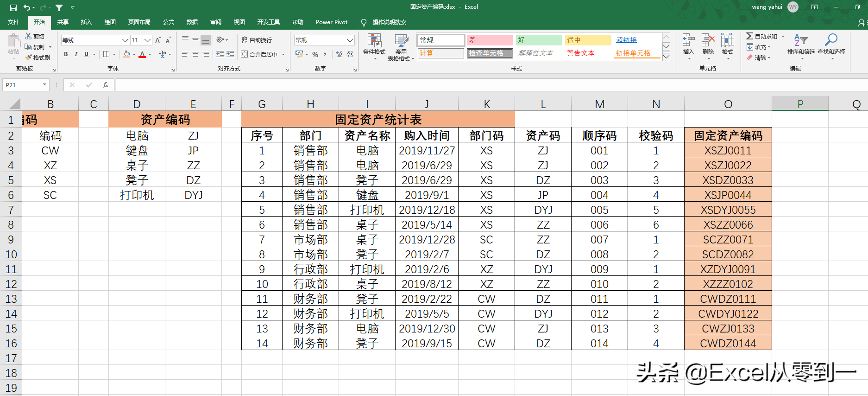Image resolution: width=868 pixels, height=396 pixels.
Task: Apply the Calculation (计算) cell style
Action: pyautogui.click(x=440, y=53)
